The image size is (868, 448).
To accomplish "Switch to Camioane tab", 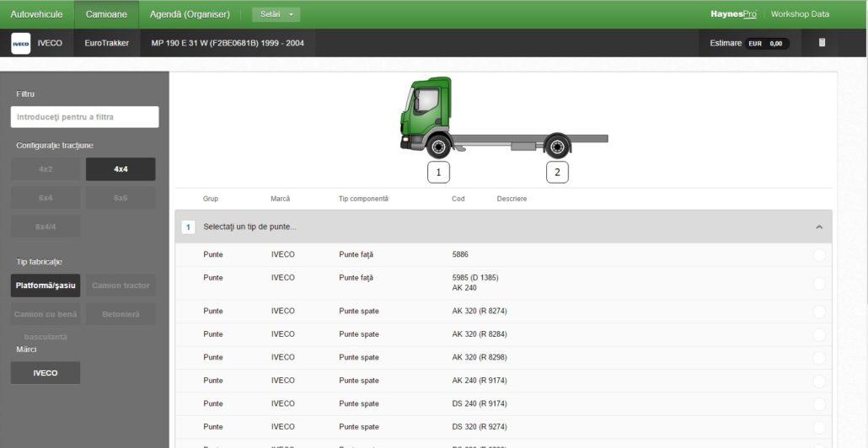I will [x=106, y=14].
